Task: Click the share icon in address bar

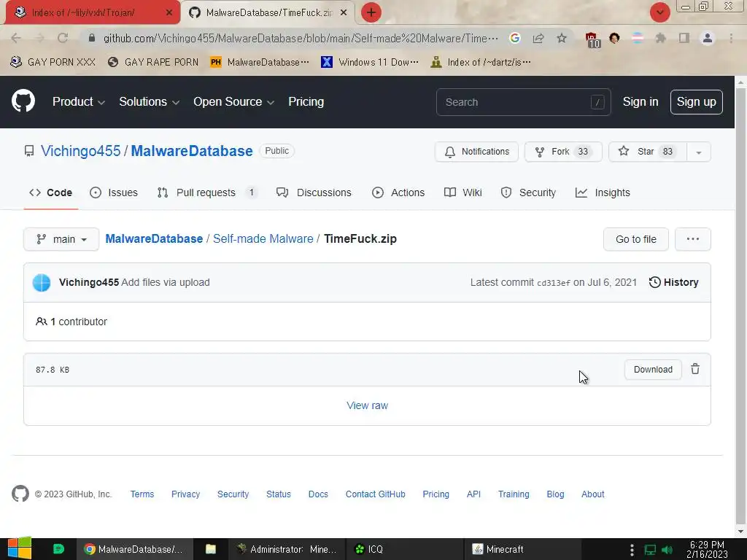Action: coord(538,38)
